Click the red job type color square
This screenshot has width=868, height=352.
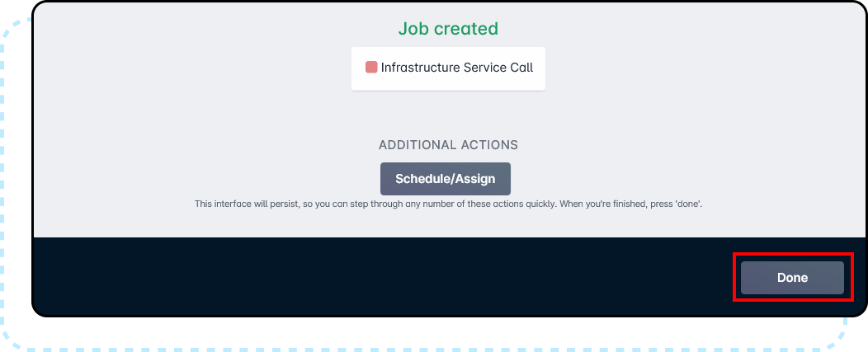point(371,68)
